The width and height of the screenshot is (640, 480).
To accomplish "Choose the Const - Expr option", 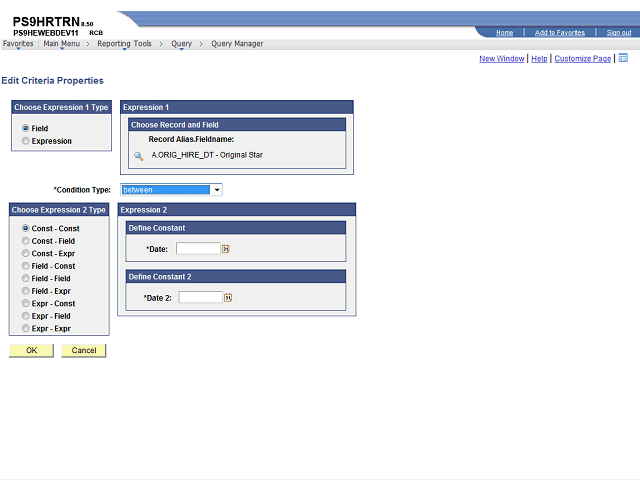I will tap(26, 253).
